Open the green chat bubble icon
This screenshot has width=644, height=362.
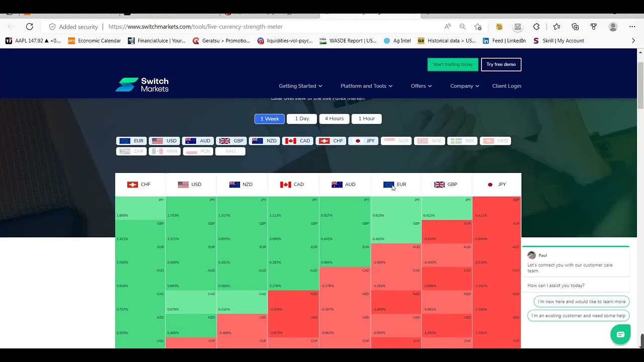[x=620, y=334]
